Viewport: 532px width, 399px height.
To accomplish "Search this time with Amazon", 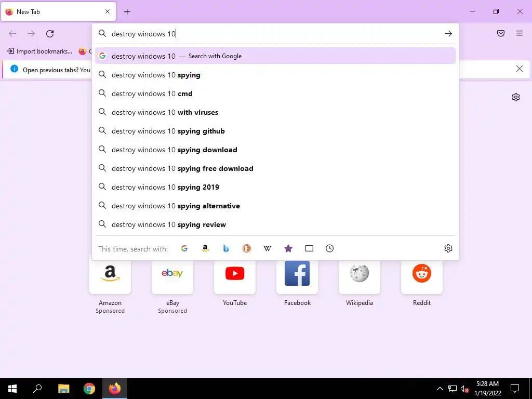I will click(205, 248).
